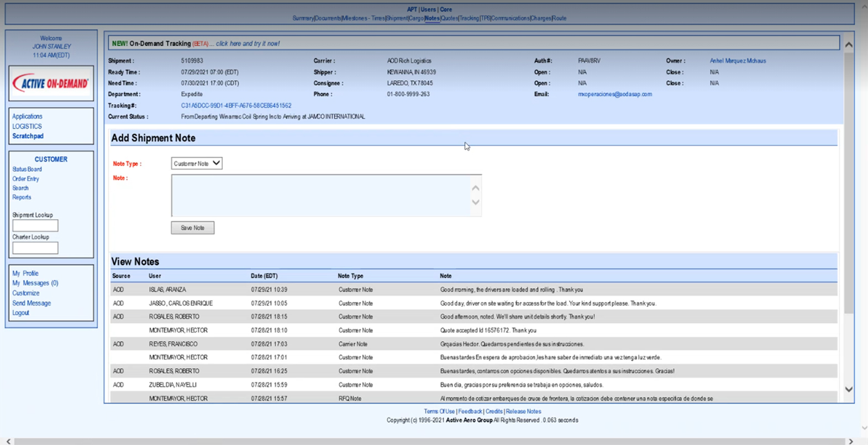Focus the Shipment Lookup input field

coord(35,226)
